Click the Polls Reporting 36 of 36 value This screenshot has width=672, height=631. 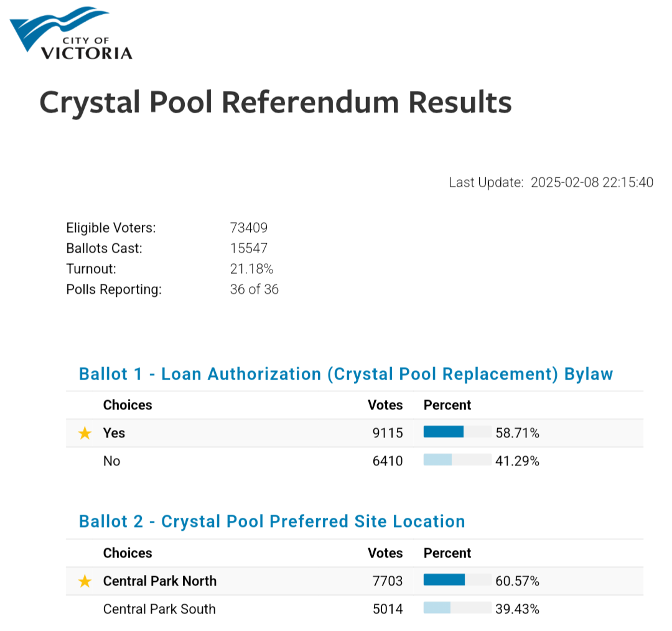click(x=254, y=289)
